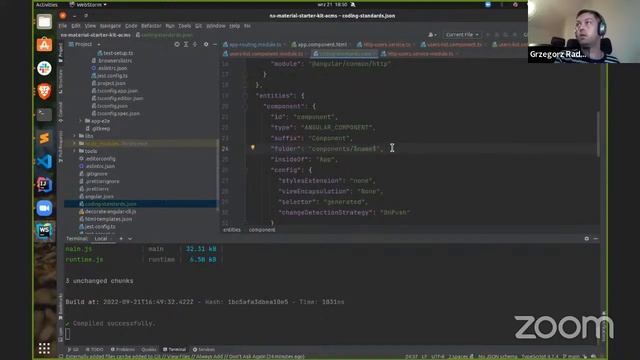Click the 'entities' breadcrumb below editor
Screen dimensions: 640x360
tap(232, 230)
